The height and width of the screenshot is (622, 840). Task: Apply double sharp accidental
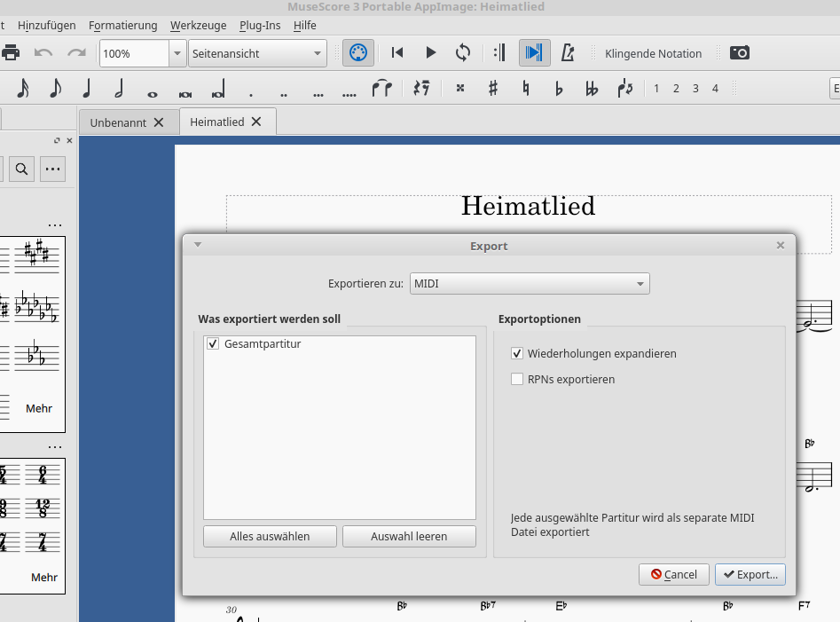click(459, 88)
